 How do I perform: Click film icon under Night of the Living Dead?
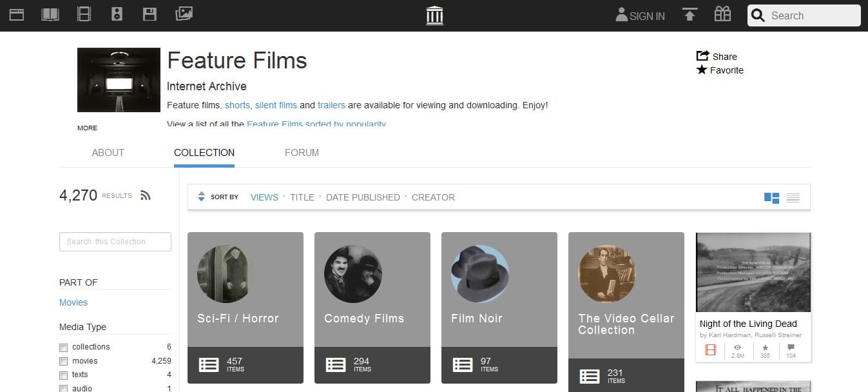[711, 350]
